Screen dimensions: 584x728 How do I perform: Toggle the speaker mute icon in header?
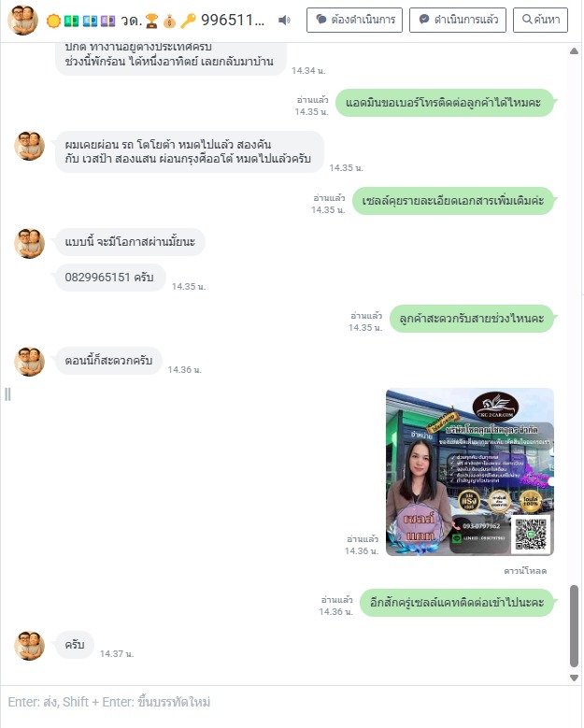284,20
